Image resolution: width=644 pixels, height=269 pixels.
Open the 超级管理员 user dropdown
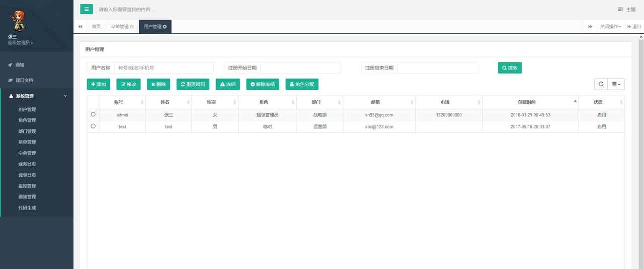[21, 43]
